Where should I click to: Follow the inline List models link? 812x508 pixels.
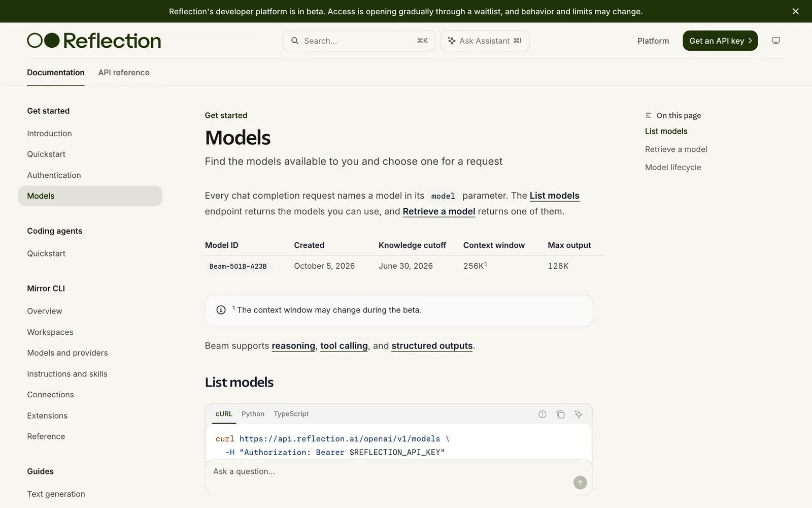coord(554,196)
